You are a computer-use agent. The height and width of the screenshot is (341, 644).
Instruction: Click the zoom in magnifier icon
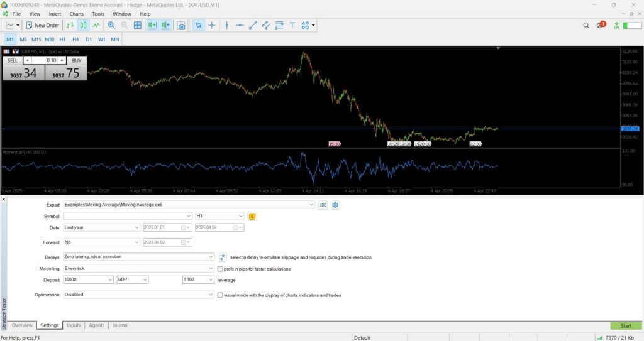coord(111,25)
